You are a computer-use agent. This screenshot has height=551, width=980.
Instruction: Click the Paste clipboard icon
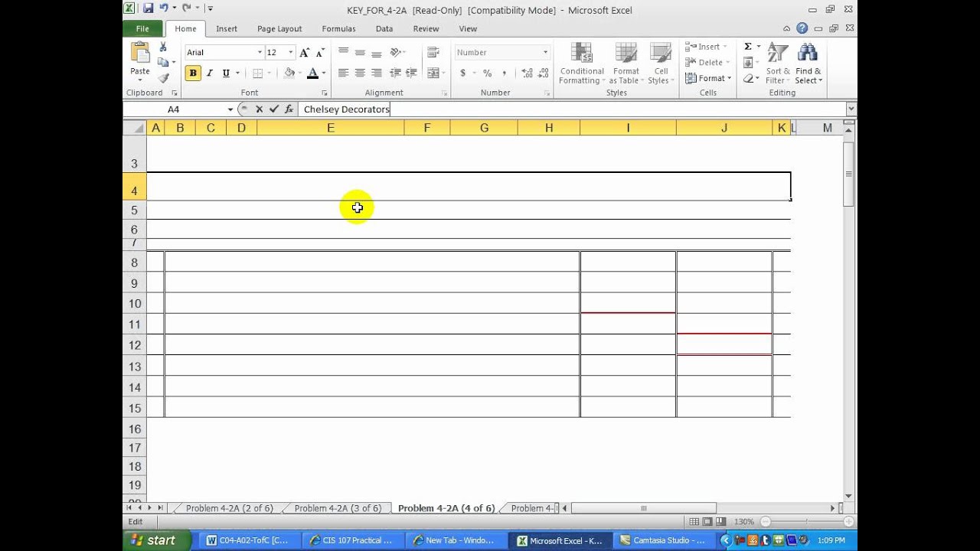pyautogui.click(x=140, y=53)
